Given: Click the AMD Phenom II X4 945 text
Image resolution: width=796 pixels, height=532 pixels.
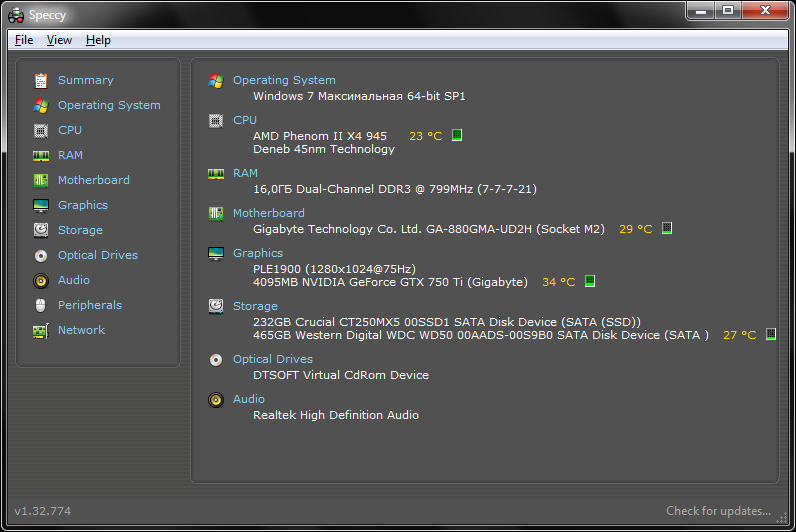Looking at the screenshot, I should pyautogui.click(x=320, y=136).
